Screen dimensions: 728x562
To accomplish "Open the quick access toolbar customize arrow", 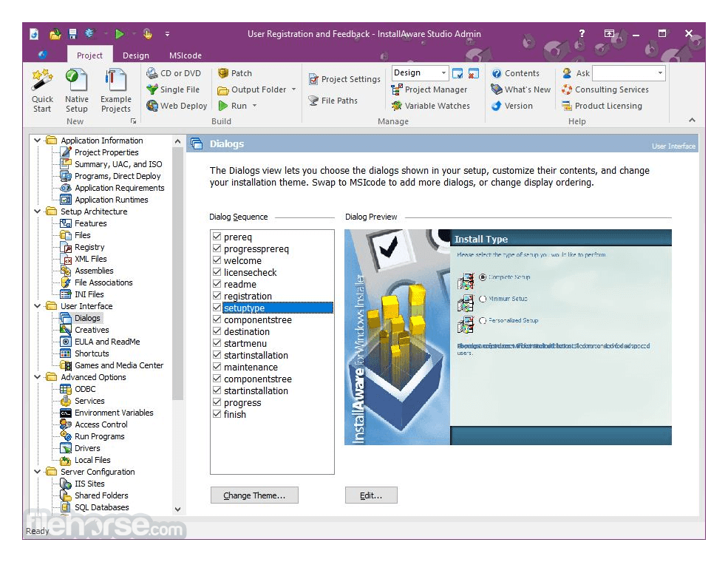I will [x=167, y=34].
